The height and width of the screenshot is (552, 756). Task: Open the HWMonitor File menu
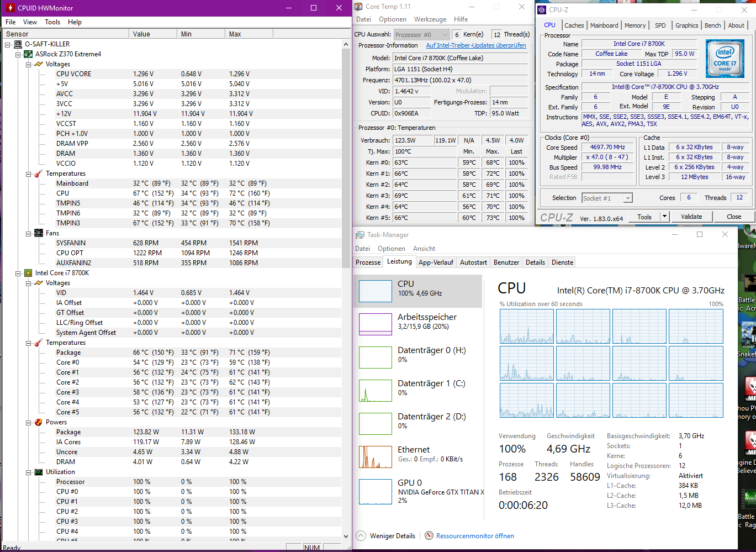pos(10,22)
